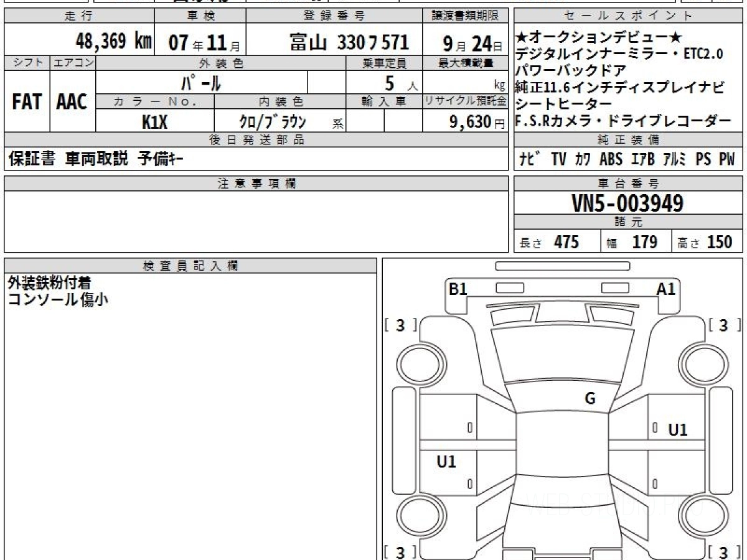
Task: Select chassis number VN5-003949
Action: pyautogui.click(x=627, y=203)
